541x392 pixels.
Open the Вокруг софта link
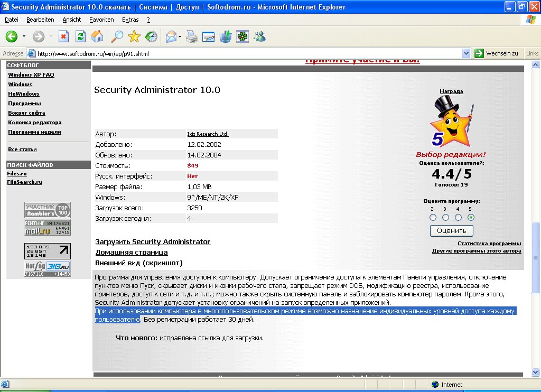click(x=26, y=113)
